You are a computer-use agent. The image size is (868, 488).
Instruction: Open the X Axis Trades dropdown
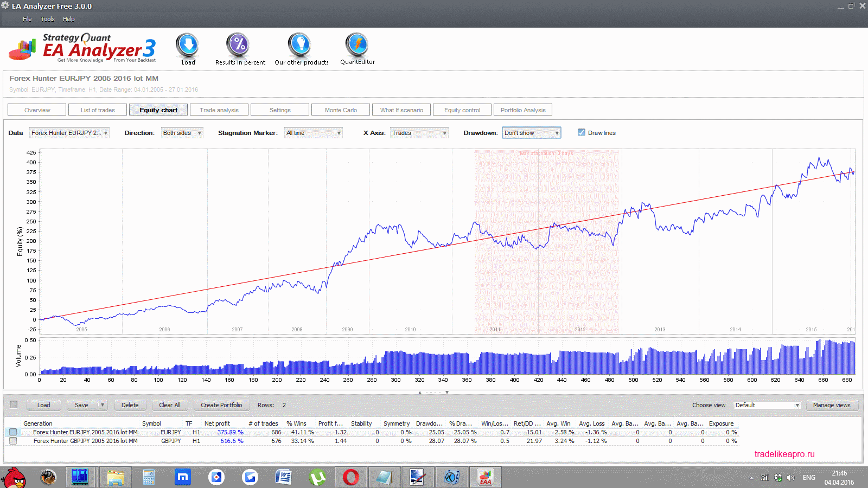pos(419,133)
